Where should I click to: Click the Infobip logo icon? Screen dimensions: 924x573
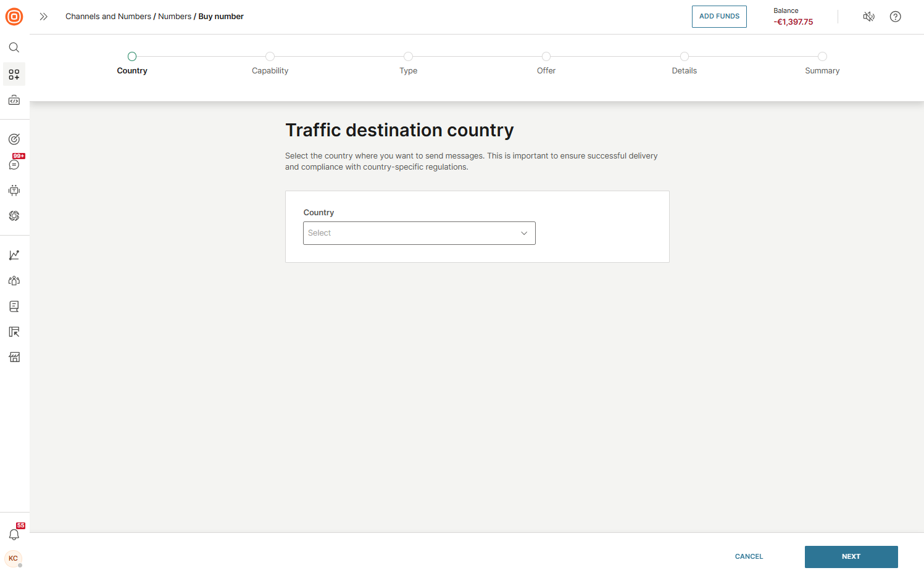pyautogui.click(x=14, y=17)
